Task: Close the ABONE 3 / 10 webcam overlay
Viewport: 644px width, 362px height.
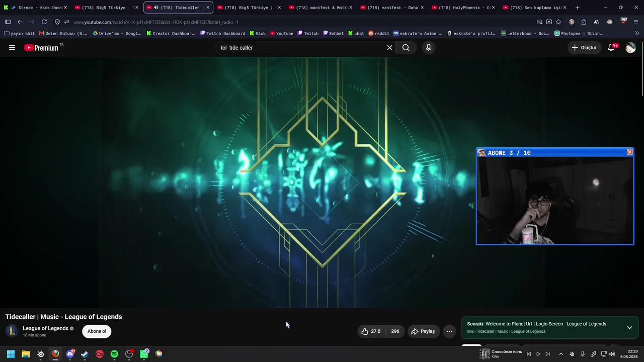Action: pyautogui.click(x=629, y=152)
